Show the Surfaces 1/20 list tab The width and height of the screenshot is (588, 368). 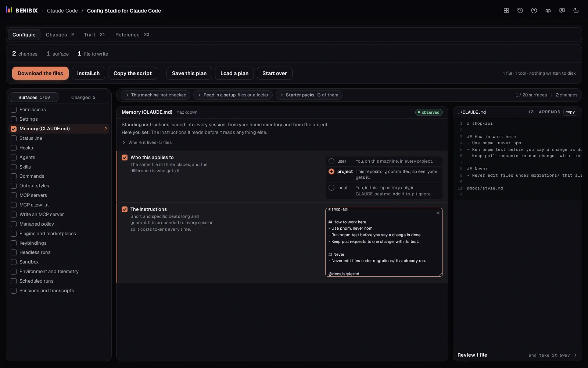34,97
